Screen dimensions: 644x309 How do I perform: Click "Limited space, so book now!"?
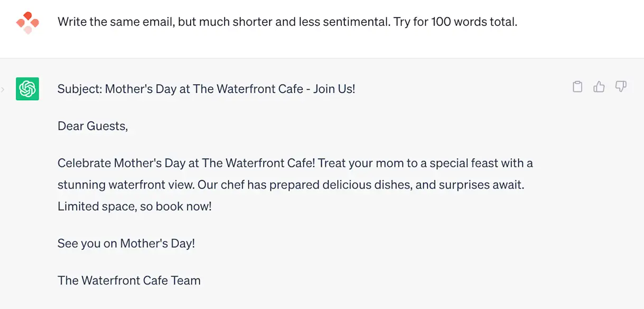tap(134, 206)
